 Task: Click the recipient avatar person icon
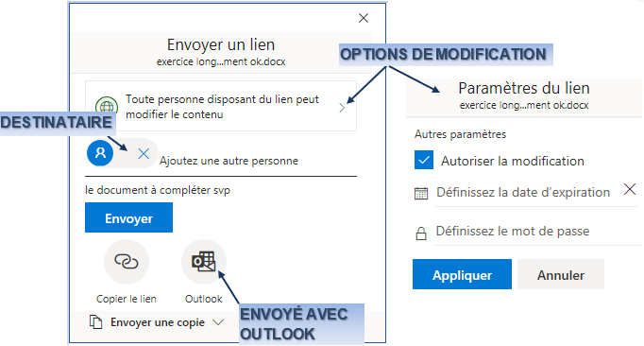pyautogui.click(x=100, y=153)
